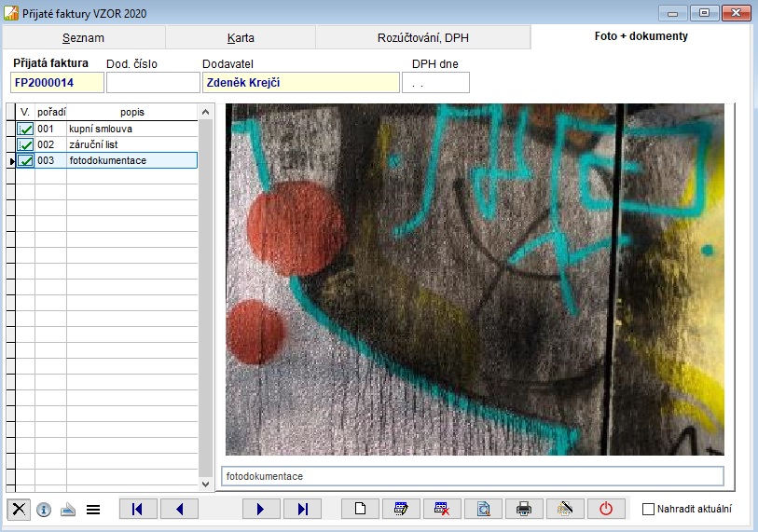Viewport: 758px width, 532px height.
Task: Print the document
Action: [x=524, y=509]
